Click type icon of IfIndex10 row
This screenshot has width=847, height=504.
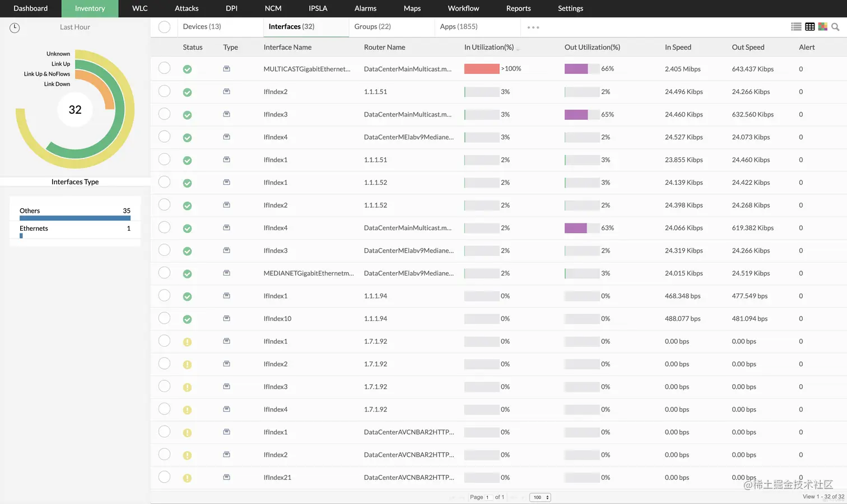[x=227, y=319]
